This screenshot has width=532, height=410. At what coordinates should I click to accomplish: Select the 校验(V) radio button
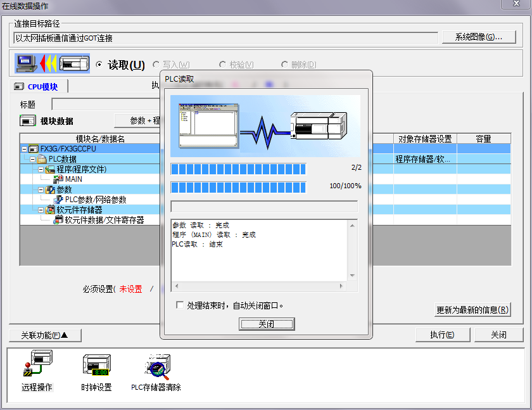pos(222,65)
